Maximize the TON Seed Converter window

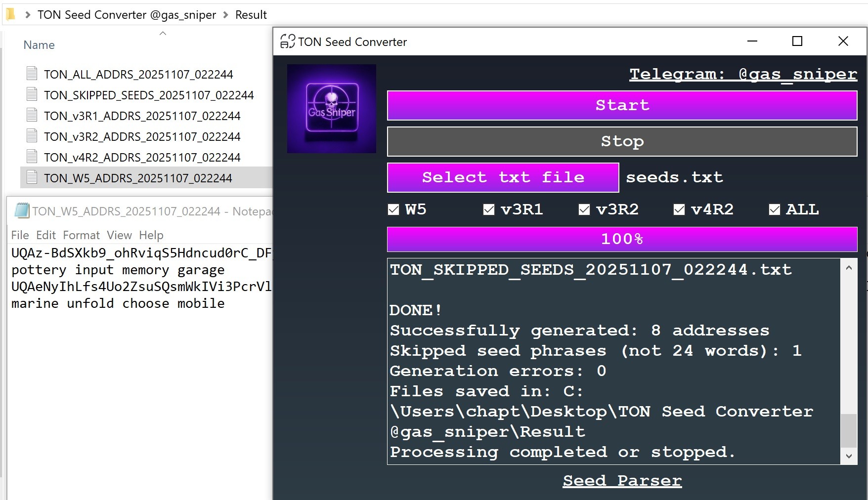797,41
